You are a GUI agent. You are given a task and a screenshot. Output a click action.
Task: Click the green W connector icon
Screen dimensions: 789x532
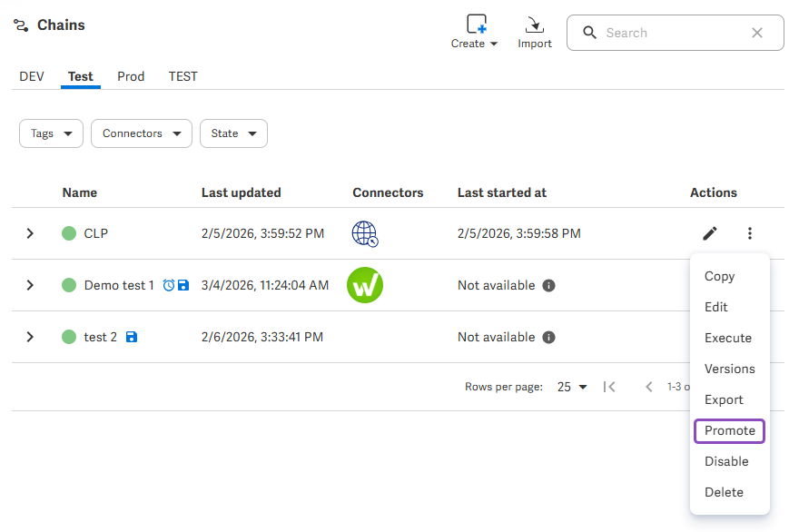(365, 285)
